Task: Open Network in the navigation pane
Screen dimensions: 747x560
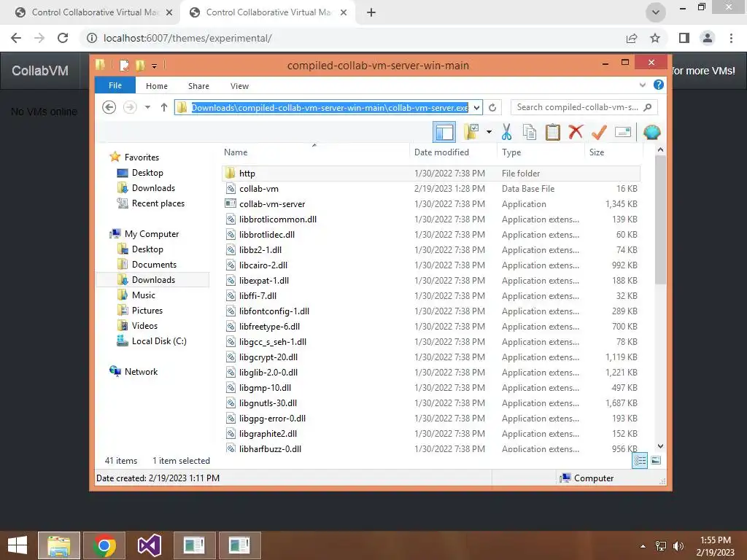Action: [134, 371]
